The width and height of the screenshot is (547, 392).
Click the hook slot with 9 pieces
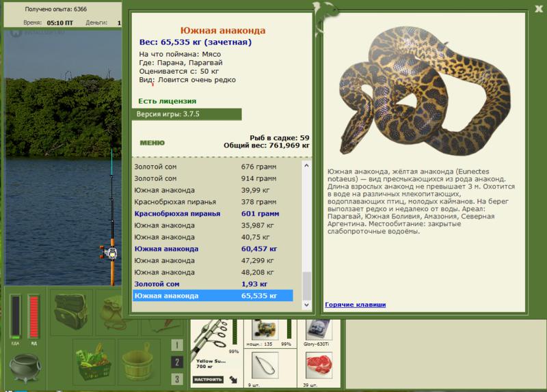coord(265,365)
